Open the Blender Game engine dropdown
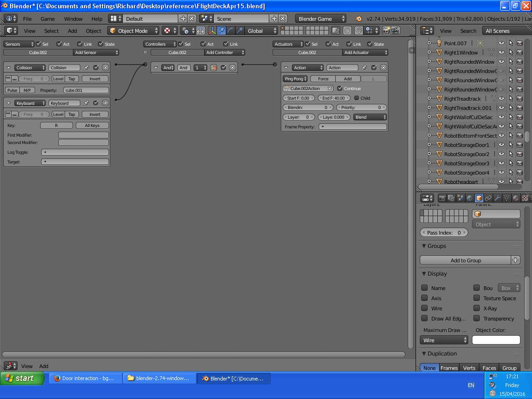This screenshot has height=399, width=532. click(x=320, y=18)
